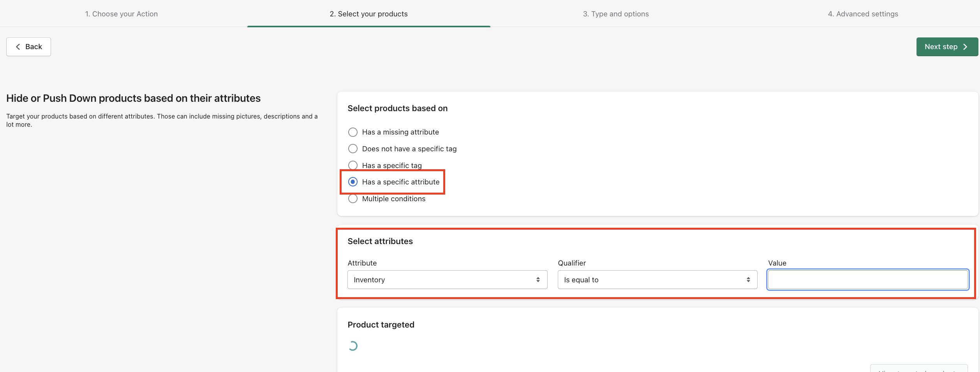The width and height of the screenshot is (980, 372).
Task: Click the Qualifier dropdown arrows icon
Action: pos(748,280)
